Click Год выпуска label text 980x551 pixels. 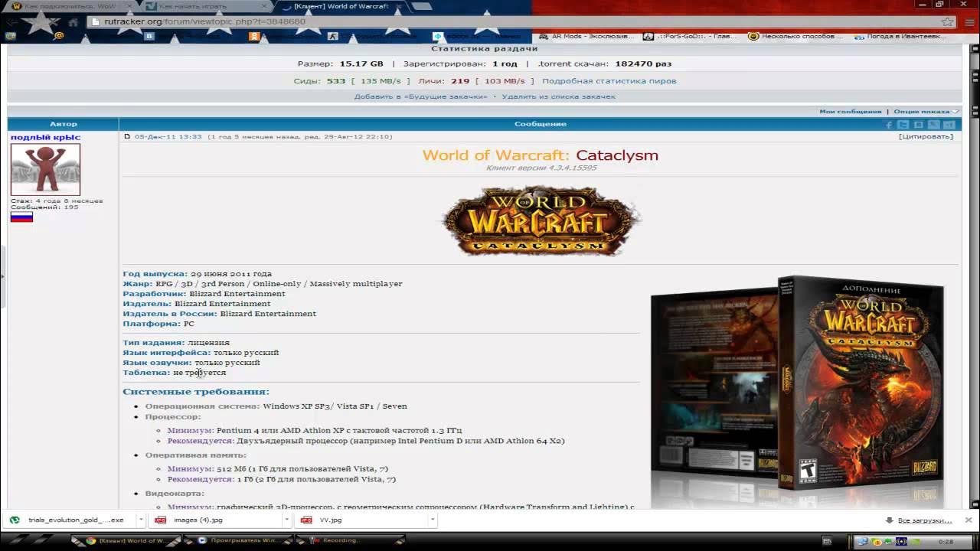coord(155,274)
